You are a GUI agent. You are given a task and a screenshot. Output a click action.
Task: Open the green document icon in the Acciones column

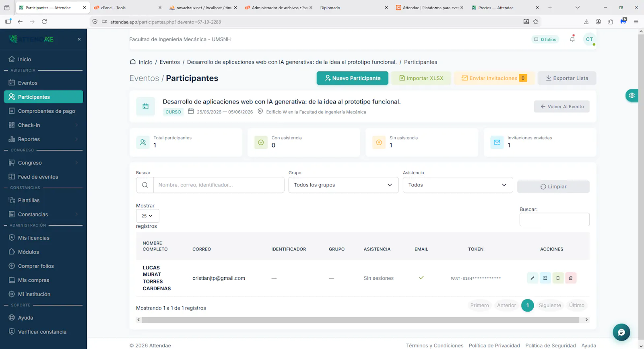(558, 278)
